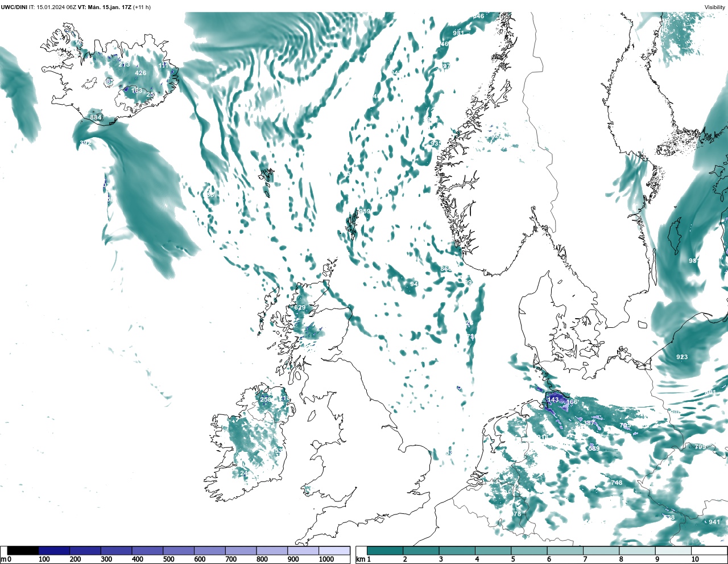The image size is (728, 564).
Task: Click the "951" value off northern Norway
Action: coord(458,33)
